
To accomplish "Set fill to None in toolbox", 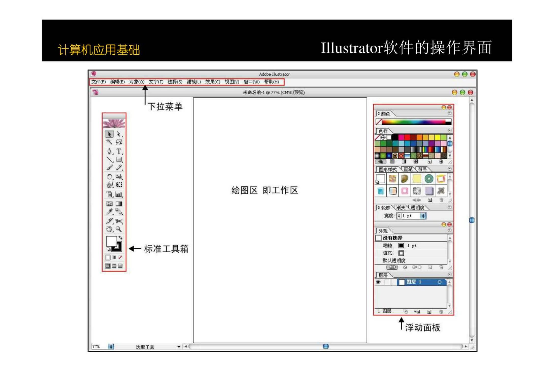I will 120,257.
